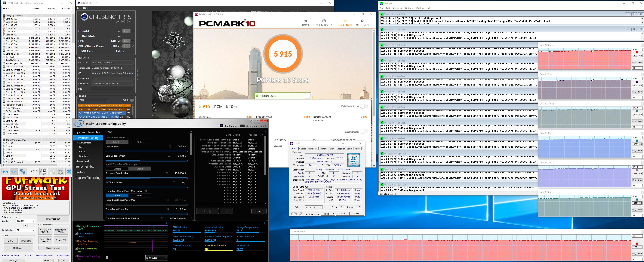This screenshot has width=644, height=262.
Task: Click FurMark GPU stress test button
Action: [53, 219]
